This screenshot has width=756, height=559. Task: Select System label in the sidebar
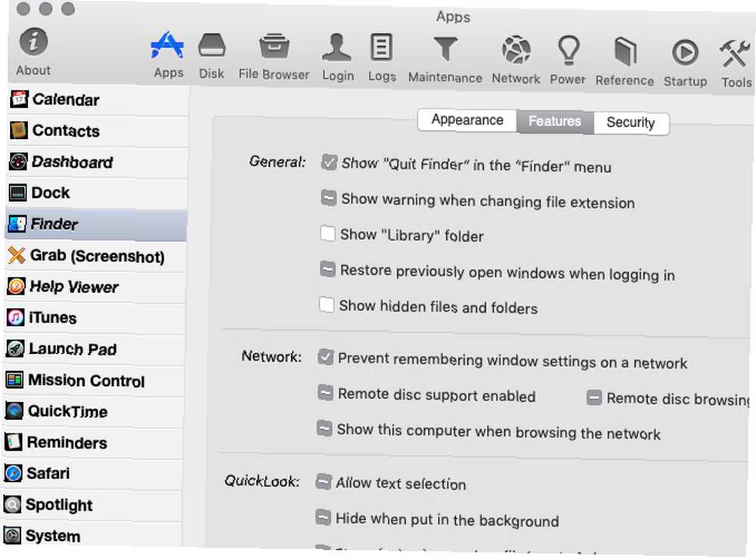(x=53, y=536)
